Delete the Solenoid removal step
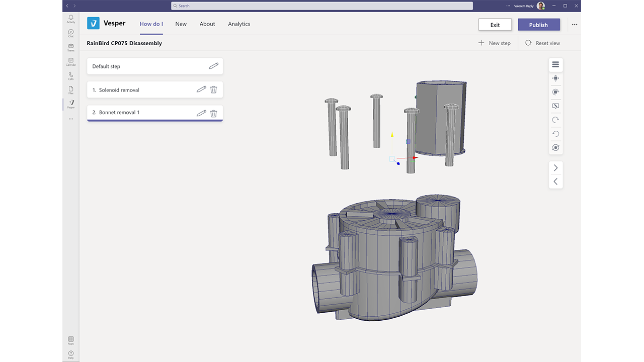Screen dimensions: 644x362 click(213, 89)
